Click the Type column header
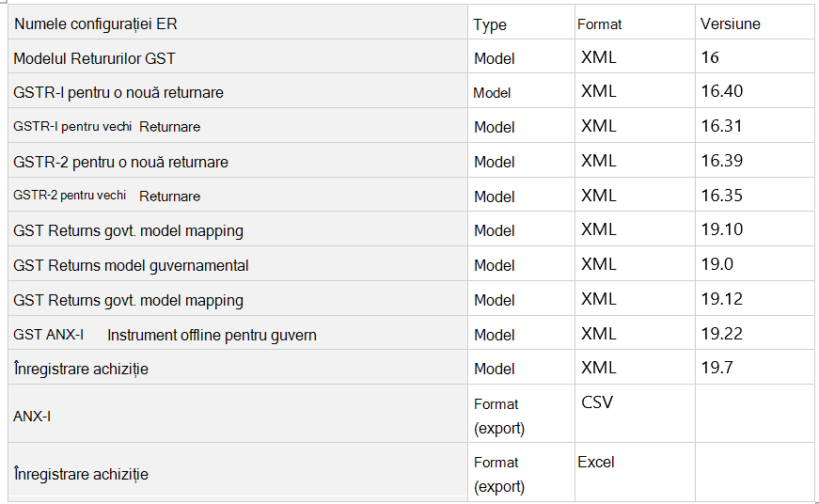This screenshot has width=819, height=504. pyautogui.click(x=489, y=25)
